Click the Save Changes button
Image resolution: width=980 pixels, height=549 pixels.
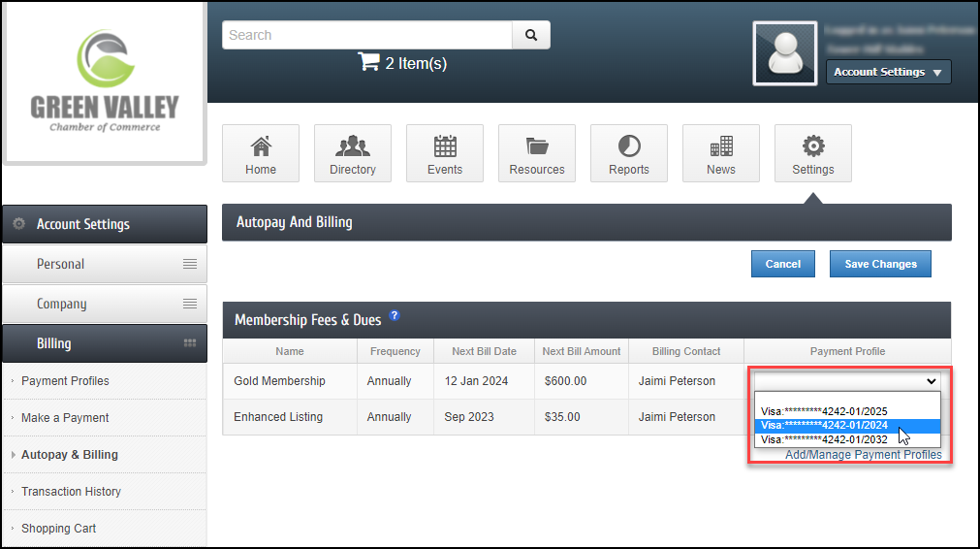click(x=879, y=264)
